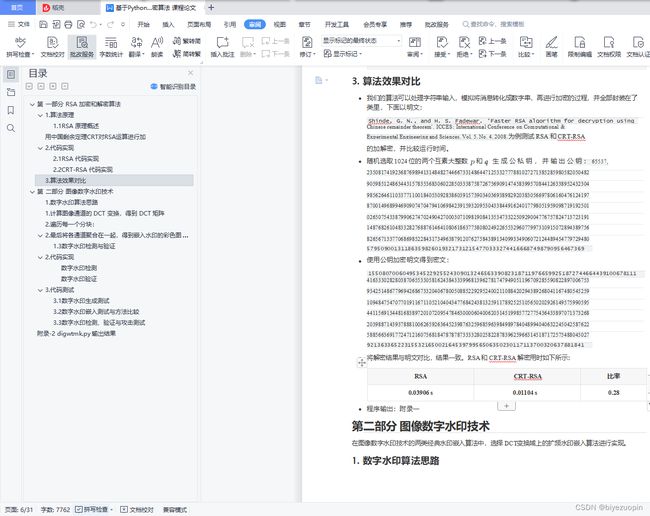The width and height of the screenshot is (650, 516).
Task: Click the Undo arrow icon
Action: [x=93, y=24]
